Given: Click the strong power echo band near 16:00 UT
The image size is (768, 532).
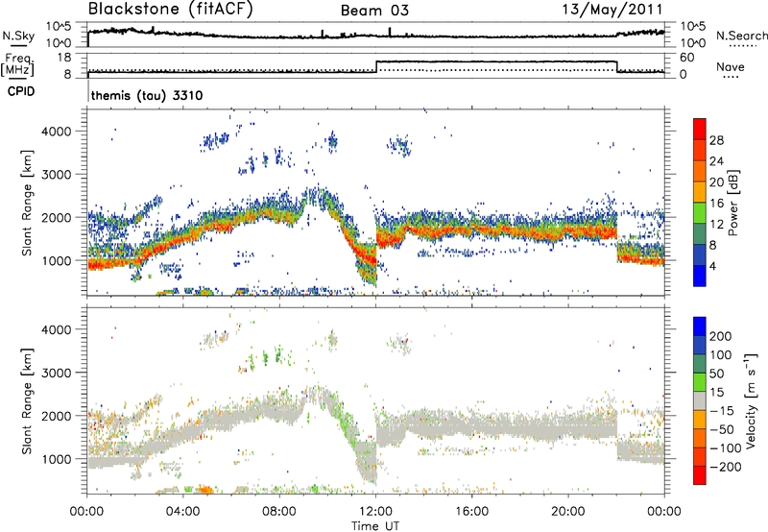Looking at the screenshot, I should tap(471, 229).
